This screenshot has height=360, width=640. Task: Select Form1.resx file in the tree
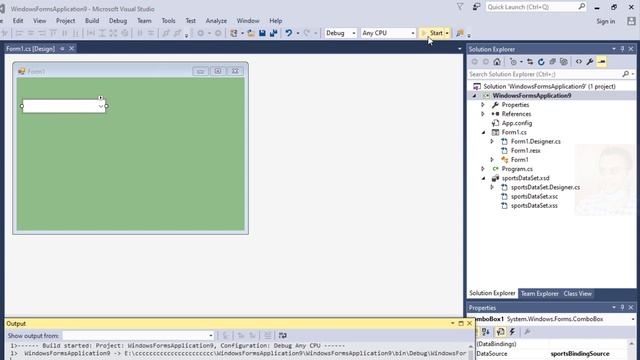pos(526,151)
